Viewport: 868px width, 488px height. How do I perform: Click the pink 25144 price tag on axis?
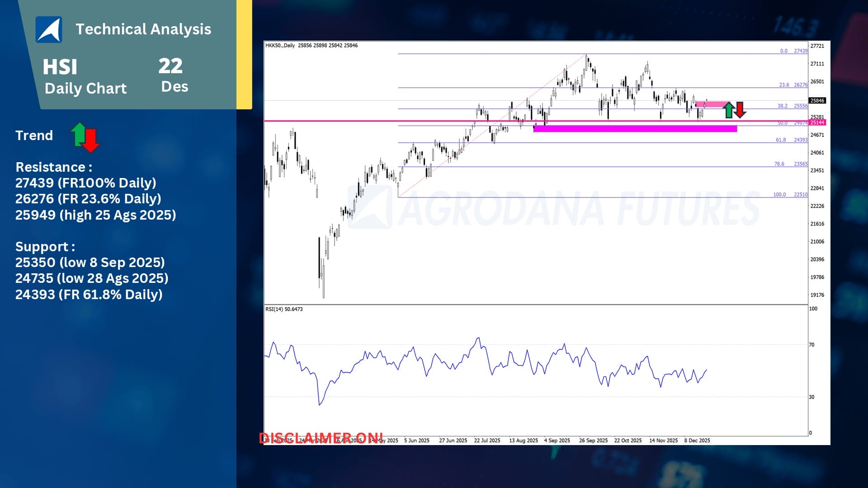point(817,122)
